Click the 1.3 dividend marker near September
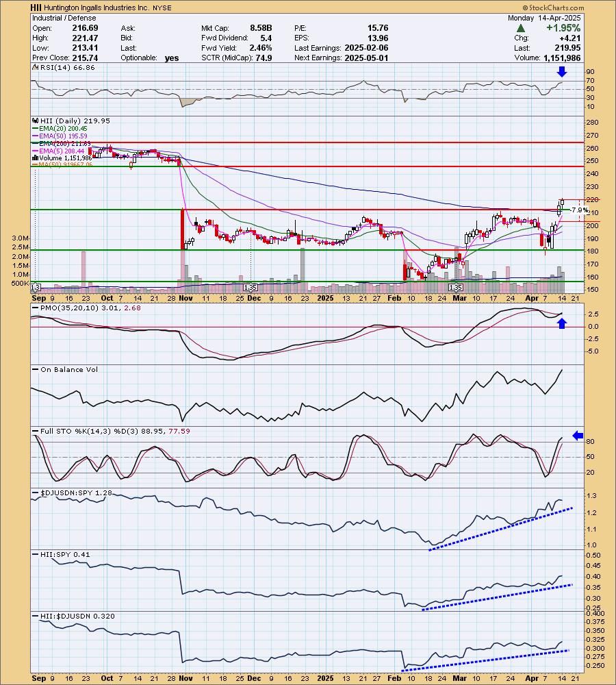Screen dimensions: 616x685 coord(36,288)
